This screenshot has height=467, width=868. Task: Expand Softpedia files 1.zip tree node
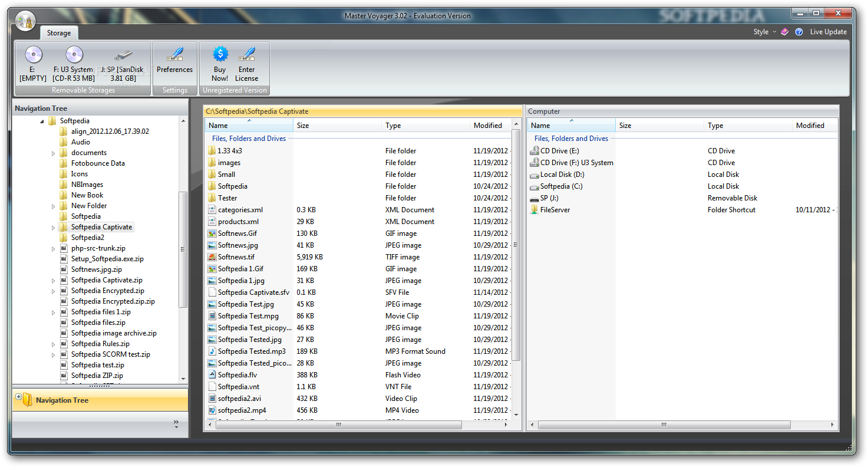[x=54, y=312]
